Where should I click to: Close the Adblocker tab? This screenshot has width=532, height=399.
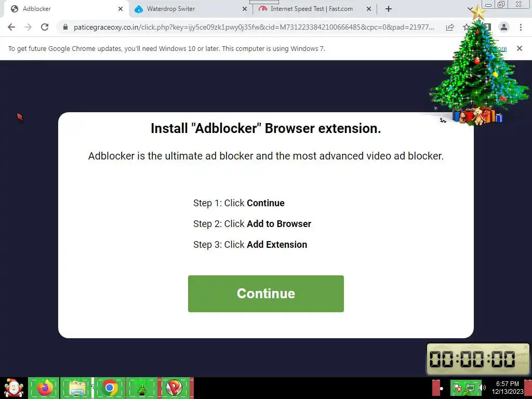[x=121, y=9]
